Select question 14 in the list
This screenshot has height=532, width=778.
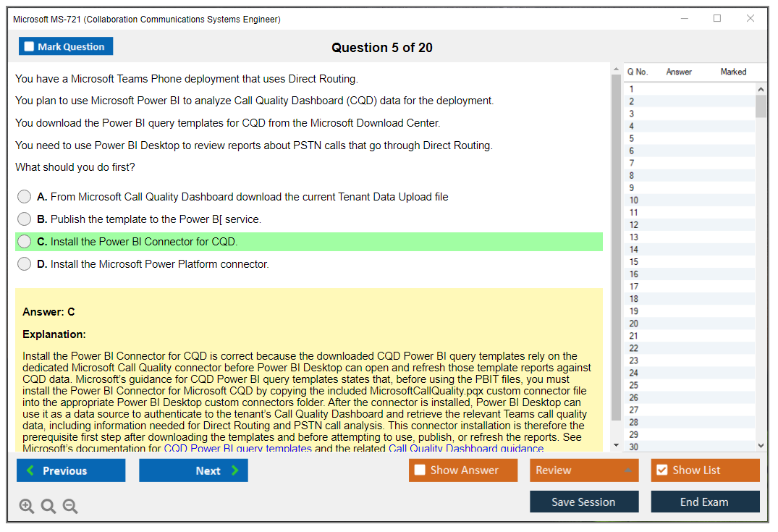pyautogui.click(x=690, y=250)
